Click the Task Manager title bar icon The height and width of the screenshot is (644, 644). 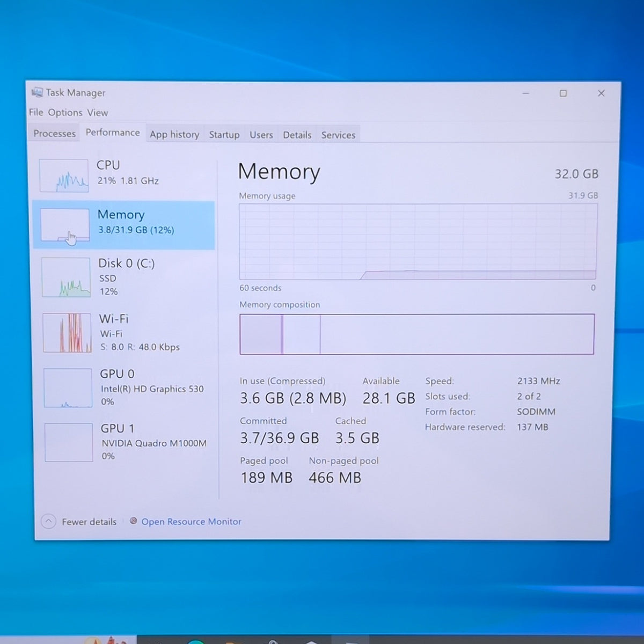point(37,92)
